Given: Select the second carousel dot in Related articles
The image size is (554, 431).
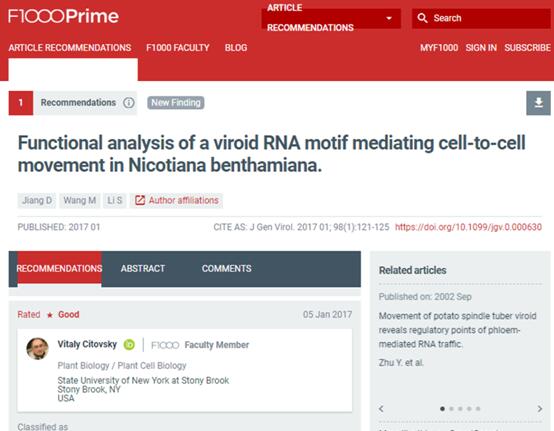Looking at the screenshot, I should click(451, 409).
